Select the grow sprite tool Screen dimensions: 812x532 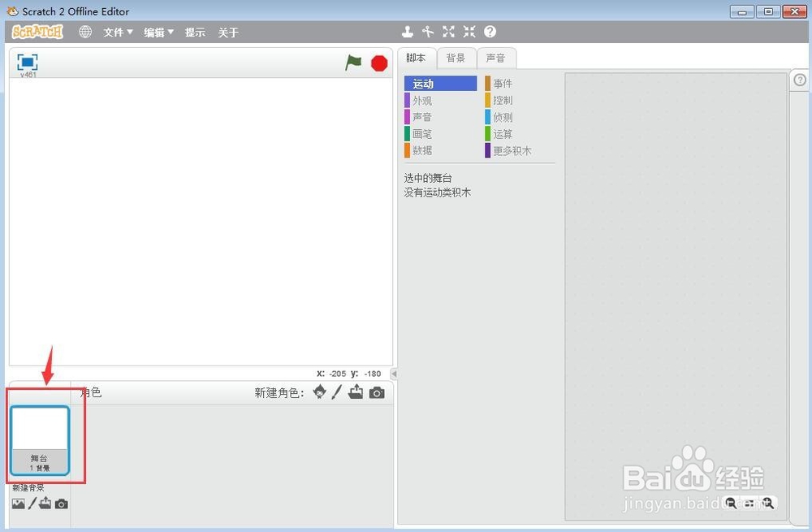point(448,32)
